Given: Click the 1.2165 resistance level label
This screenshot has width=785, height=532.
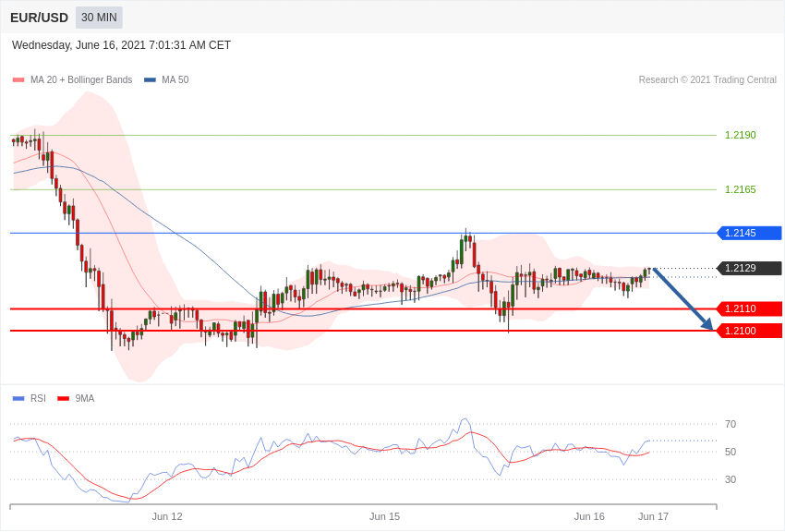Looking at the screenshot, I should click(x=741, y=189).
